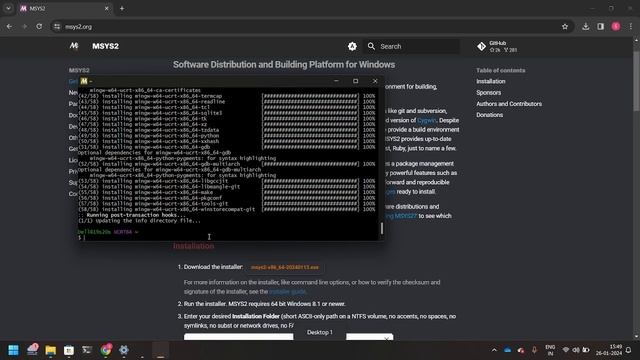Viewport: 640px width, 360px height.
Task: Open the browser downloads icon
Action: tap(586, 27)
